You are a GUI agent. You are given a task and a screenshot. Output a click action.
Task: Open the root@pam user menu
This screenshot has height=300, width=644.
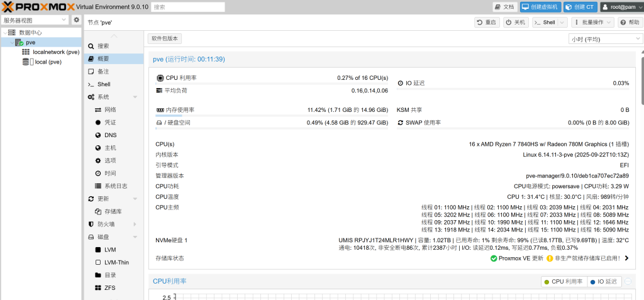(x=619, y=7)
